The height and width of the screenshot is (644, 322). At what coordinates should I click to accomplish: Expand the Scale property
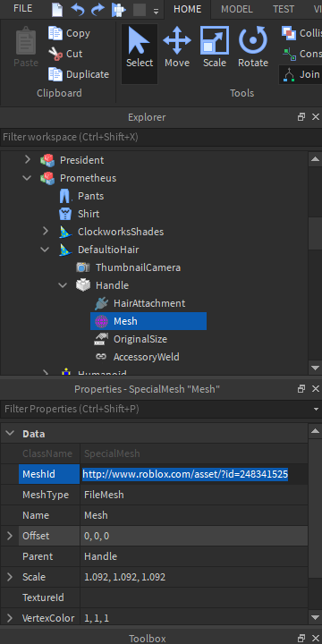[10, 577]
